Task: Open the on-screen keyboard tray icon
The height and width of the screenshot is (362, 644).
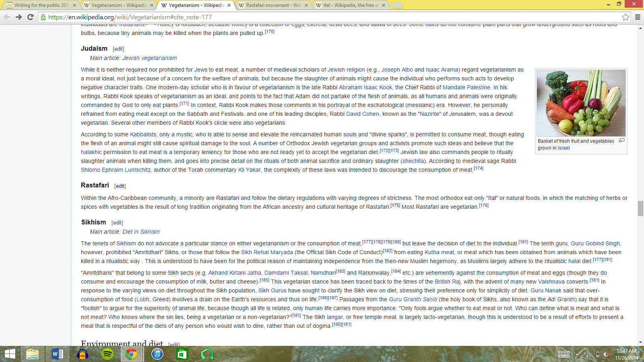Action: coord(563,354)
